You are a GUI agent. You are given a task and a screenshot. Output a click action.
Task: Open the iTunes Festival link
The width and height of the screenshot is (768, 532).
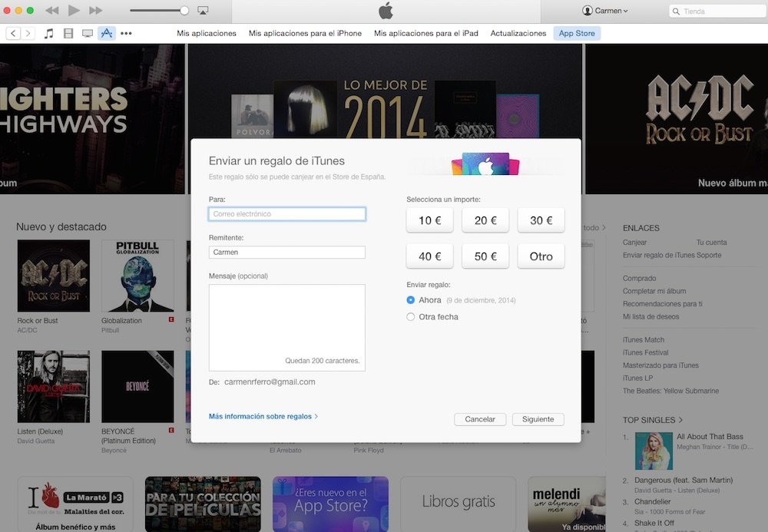[x=645, y=352]
